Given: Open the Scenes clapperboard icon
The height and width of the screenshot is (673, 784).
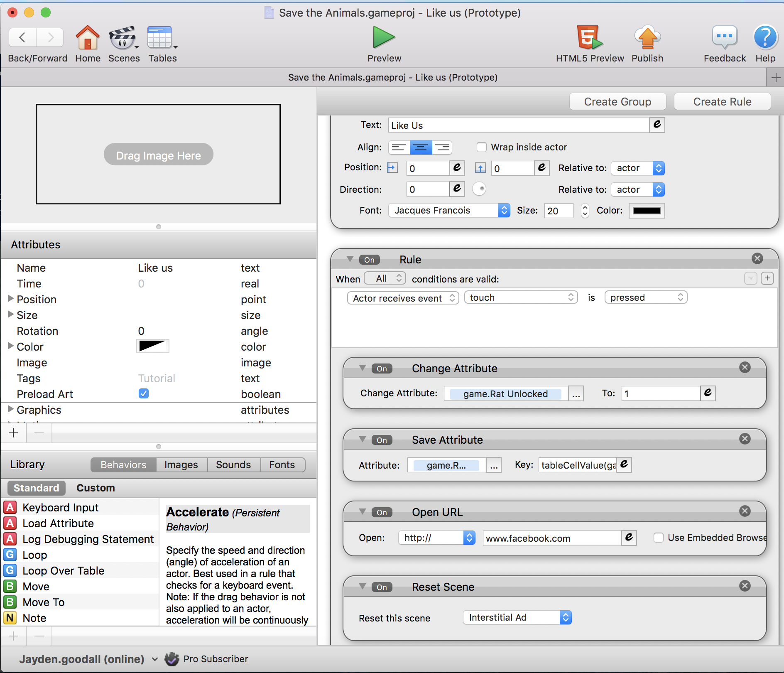Looking at the screenshot, I should pyautogui.click(x=123, y=38).
